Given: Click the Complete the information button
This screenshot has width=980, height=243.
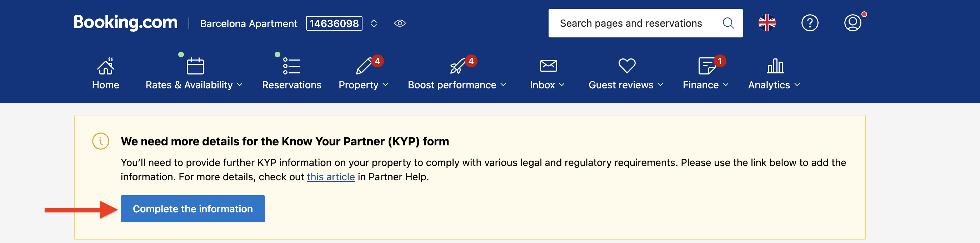Looking at the screenshot, I should (192, 209).
